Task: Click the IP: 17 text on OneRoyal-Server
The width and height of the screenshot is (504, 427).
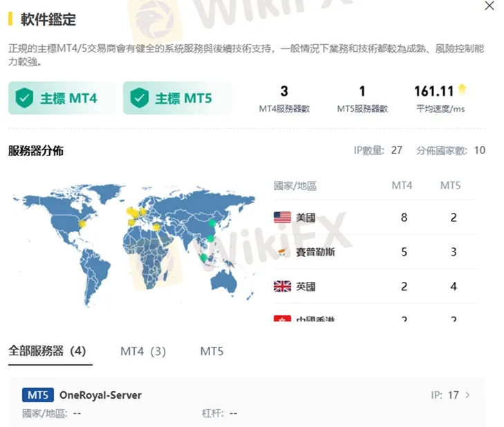Action: 445,395
